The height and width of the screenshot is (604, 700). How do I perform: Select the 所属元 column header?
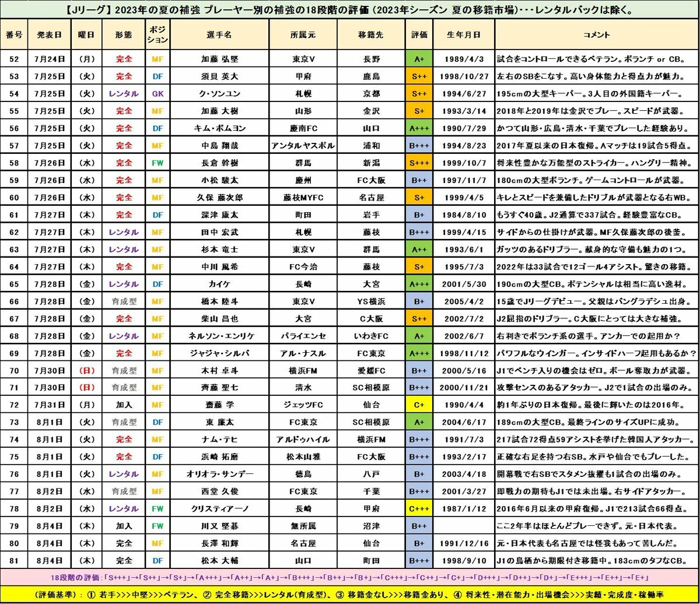point(303,35)
